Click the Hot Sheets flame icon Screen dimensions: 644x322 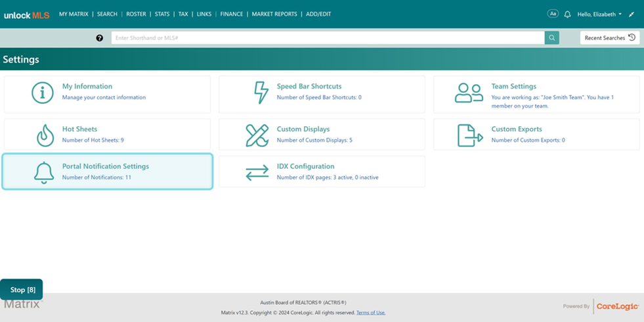coord(45,135)
